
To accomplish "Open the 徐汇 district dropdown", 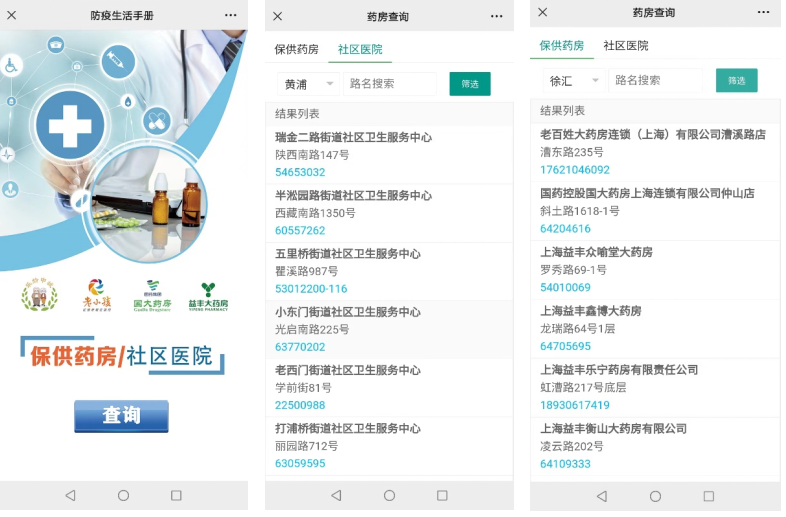I will 573,81.
